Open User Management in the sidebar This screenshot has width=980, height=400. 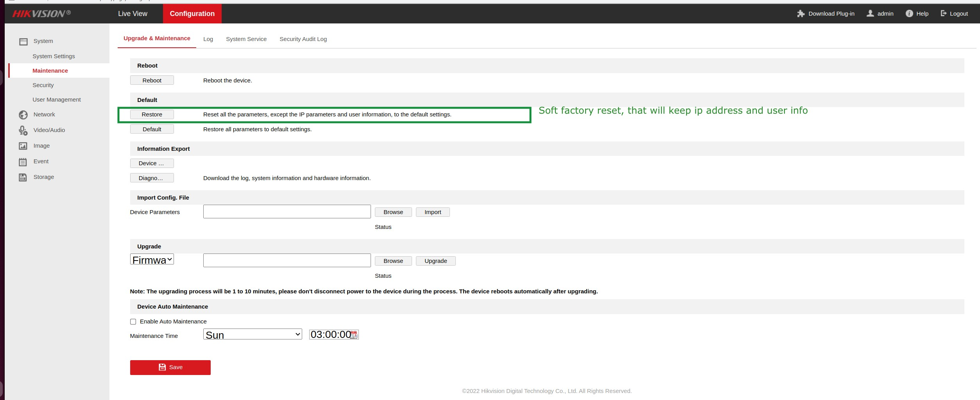point(57,100)
